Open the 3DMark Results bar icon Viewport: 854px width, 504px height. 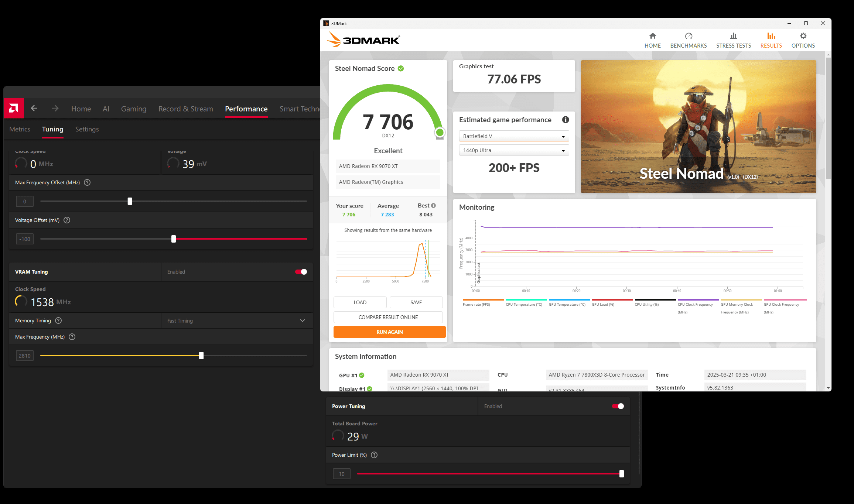tap(771, 36)
